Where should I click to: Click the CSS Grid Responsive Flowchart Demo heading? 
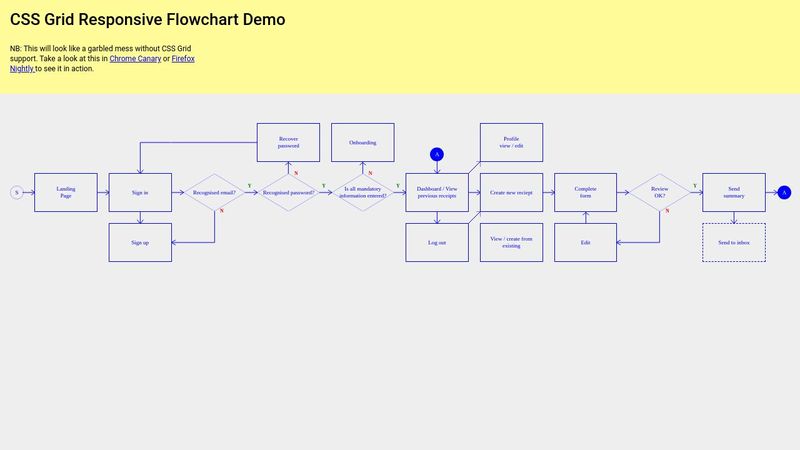(x=147, y=20)
